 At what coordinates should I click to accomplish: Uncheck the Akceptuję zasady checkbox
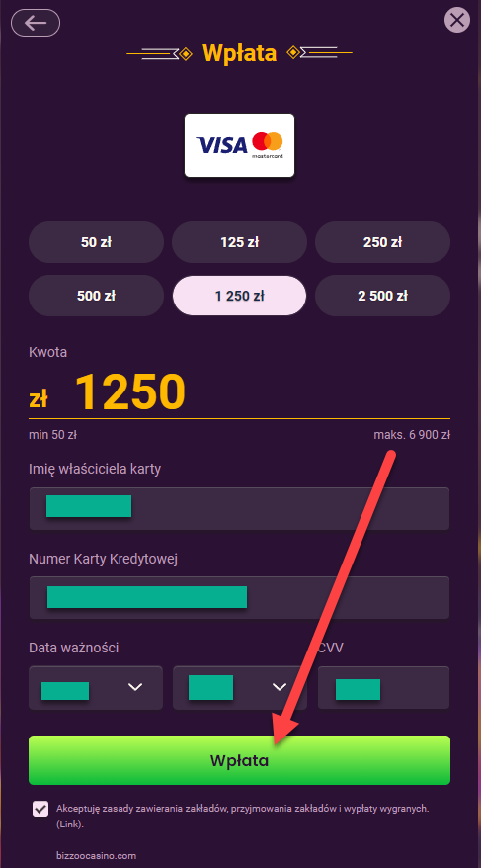pos(40,810)
